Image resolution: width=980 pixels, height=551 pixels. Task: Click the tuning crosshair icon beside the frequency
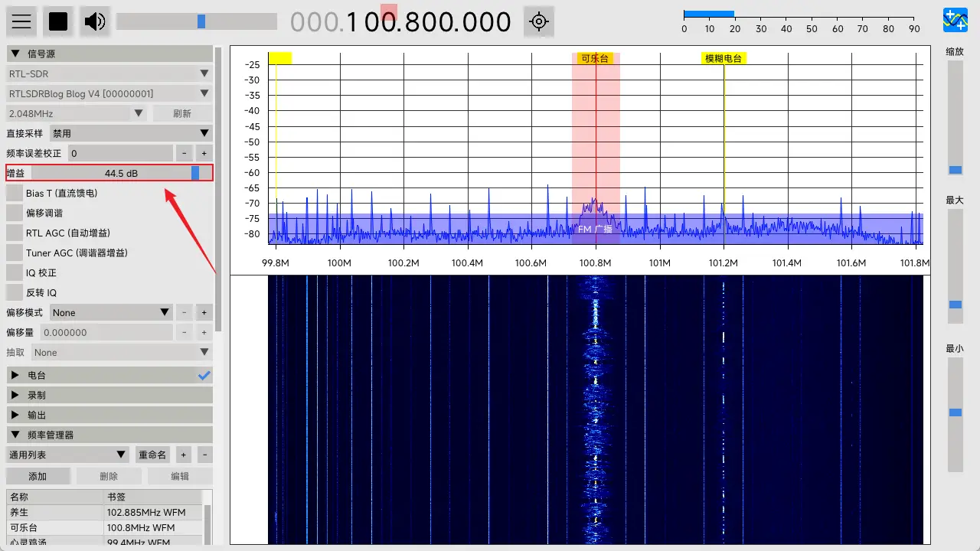pyautogui.click(x=539, y=21)
